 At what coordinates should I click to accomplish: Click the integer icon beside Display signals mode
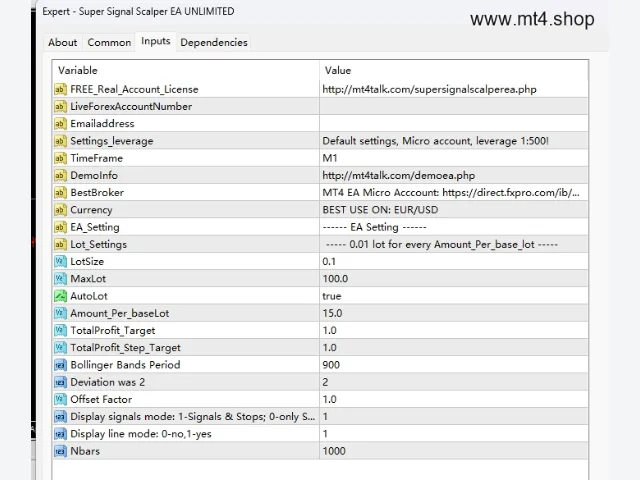pyautogui.click(x=60, y=416)
